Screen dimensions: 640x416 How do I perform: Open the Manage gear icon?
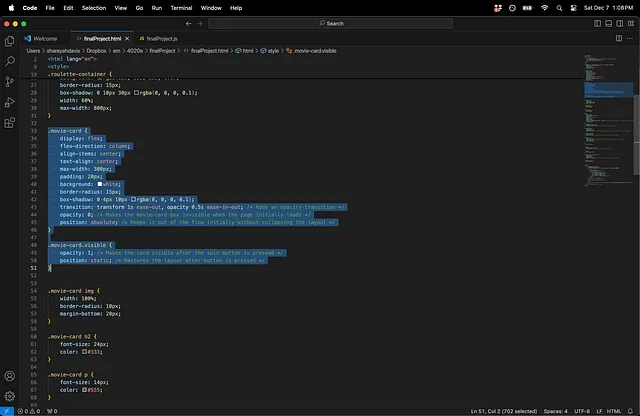[x=10, y=396]
